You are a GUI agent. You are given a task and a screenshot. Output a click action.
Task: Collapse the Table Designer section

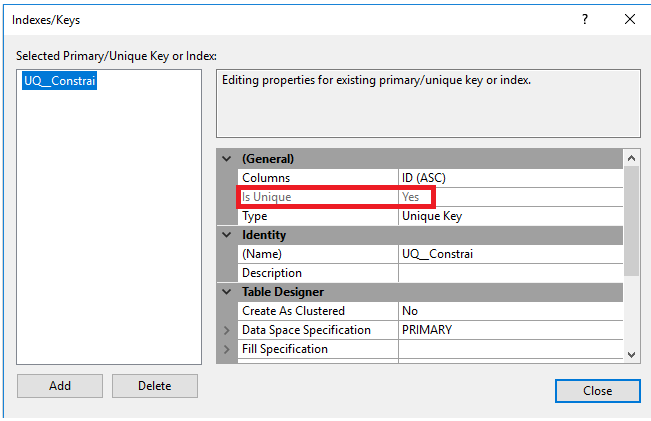pos(226,292)
